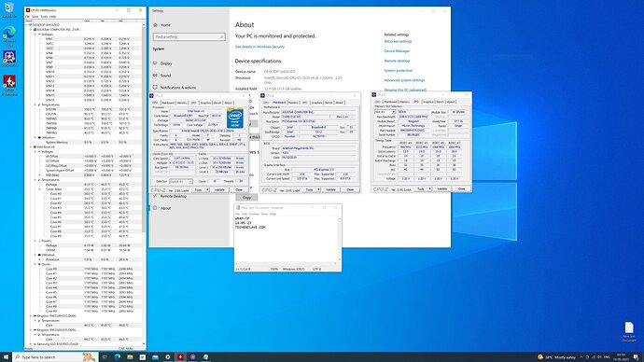Open the CPUID CPU-Z desktop shortcut

[x=9, y=58]
